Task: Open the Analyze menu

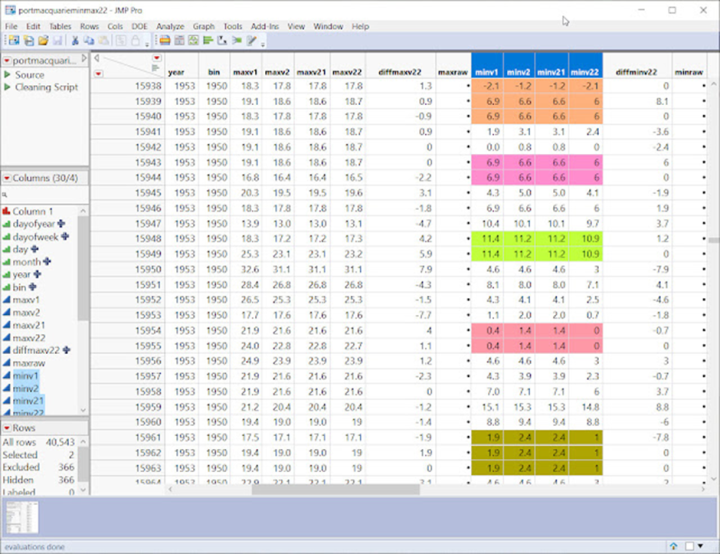Action: [170, 26]
